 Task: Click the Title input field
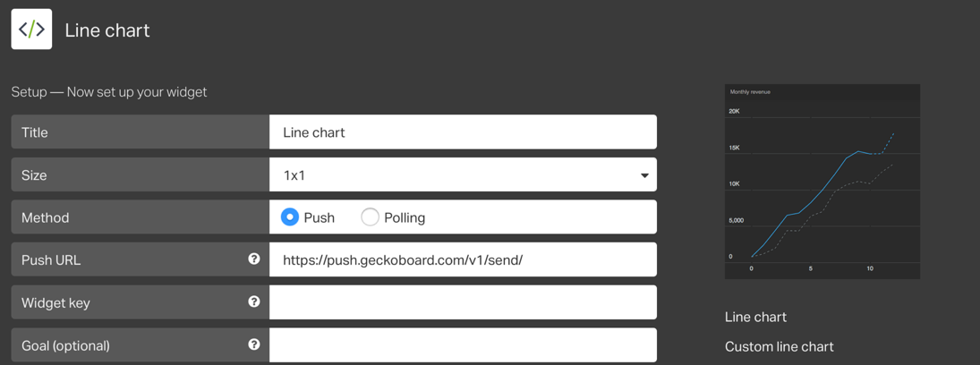[x=462, y=132]
